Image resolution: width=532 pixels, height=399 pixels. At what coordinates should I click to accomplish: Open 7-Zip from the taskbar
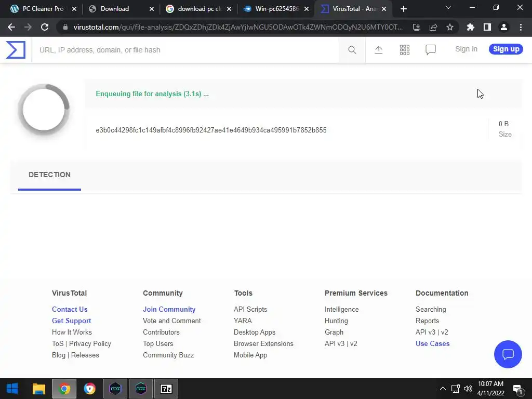pyautogui.click(x=166, y=389)
